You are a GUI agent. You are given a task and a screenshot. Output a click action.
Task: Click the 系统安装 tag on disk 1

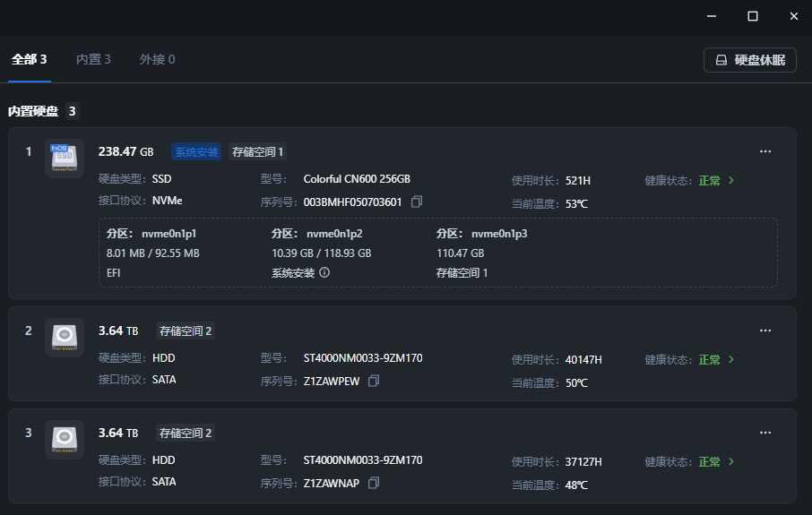click(196, 152)
